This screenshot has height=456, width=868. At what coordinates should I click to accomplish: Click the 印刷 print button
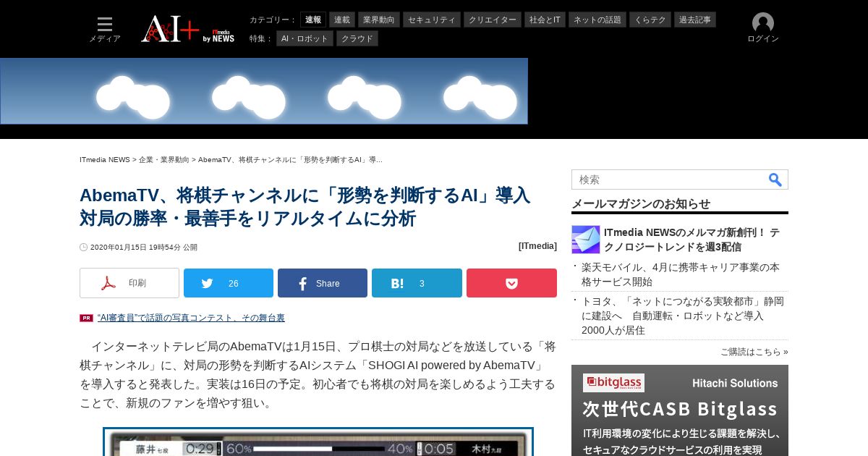coord(129,283)
